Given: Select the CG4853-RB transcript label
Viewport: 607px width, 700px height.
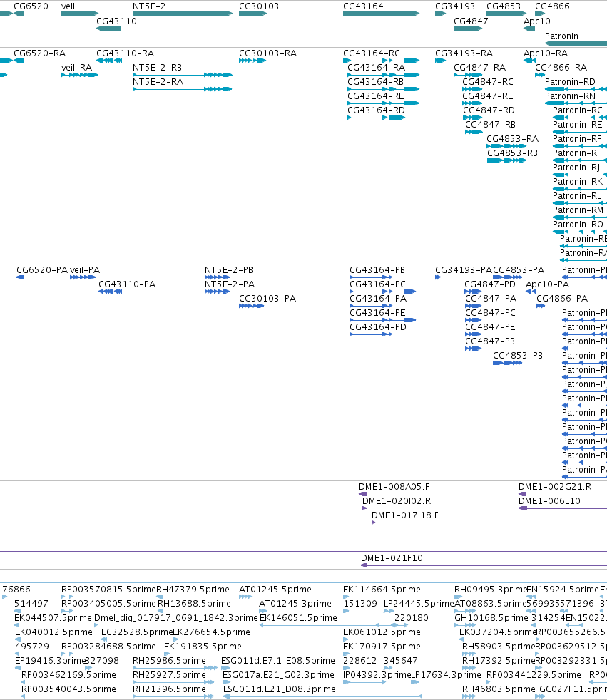Looking at the screenshot, I should pyautogui.click(x=512, y=153).
